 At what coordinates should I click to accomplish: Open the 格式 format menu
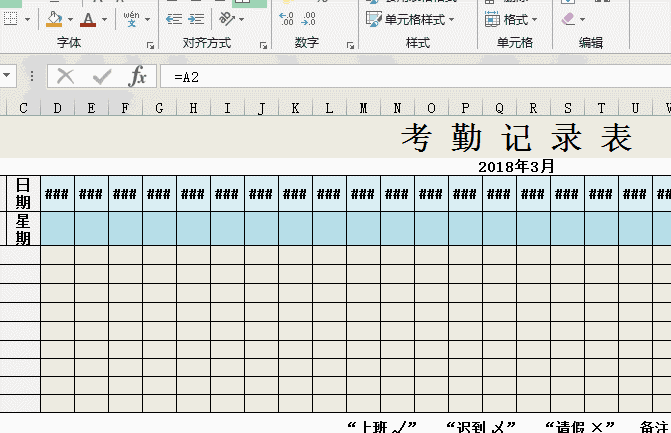tap(511, 19)
